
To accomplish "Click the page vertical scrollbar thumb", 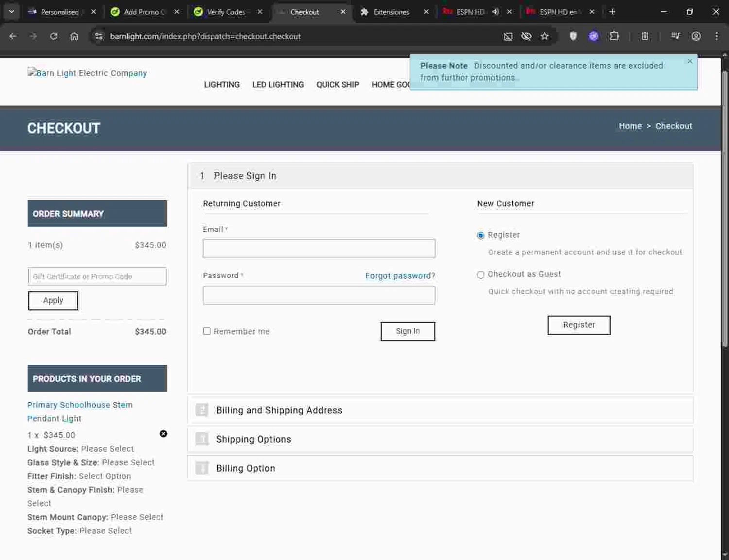I will tap(725, 209).
